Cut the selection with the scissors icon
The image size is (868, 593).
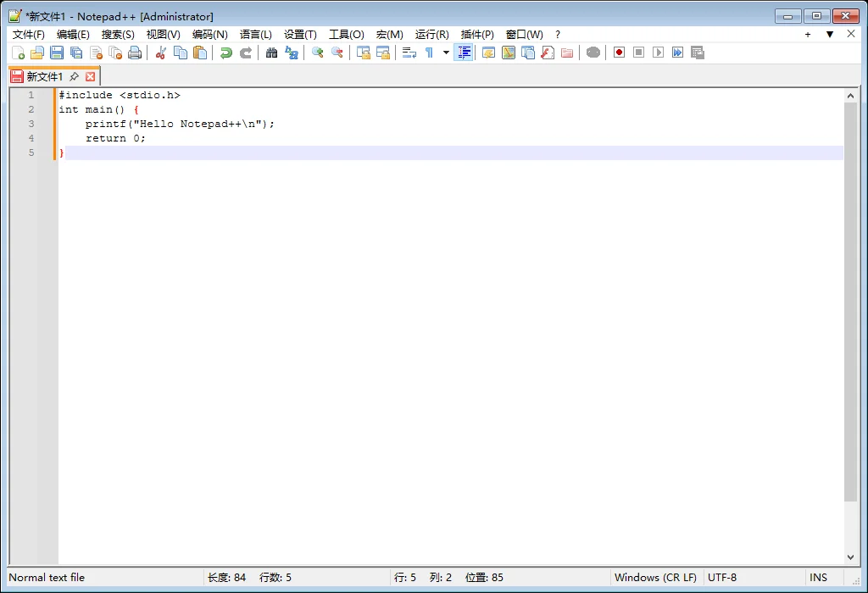tap(160, 53)
